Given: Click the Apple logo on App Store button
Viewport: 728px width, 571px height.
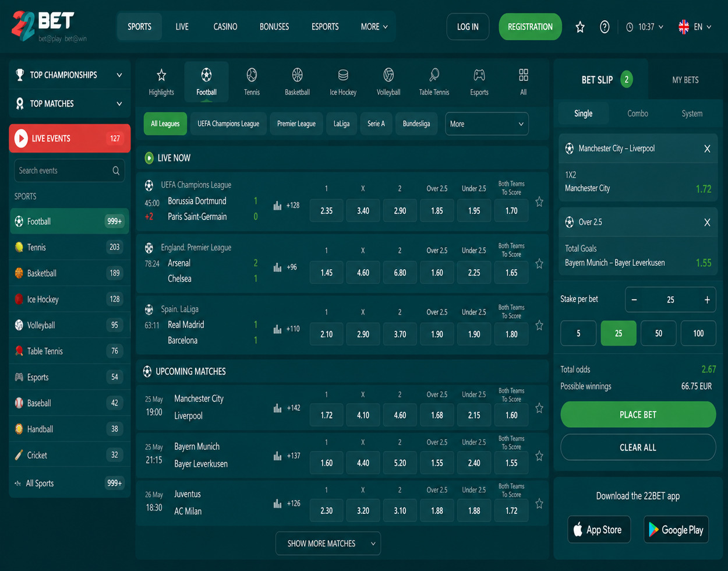Looking at the screenshot, I should [x=578, y=530].
